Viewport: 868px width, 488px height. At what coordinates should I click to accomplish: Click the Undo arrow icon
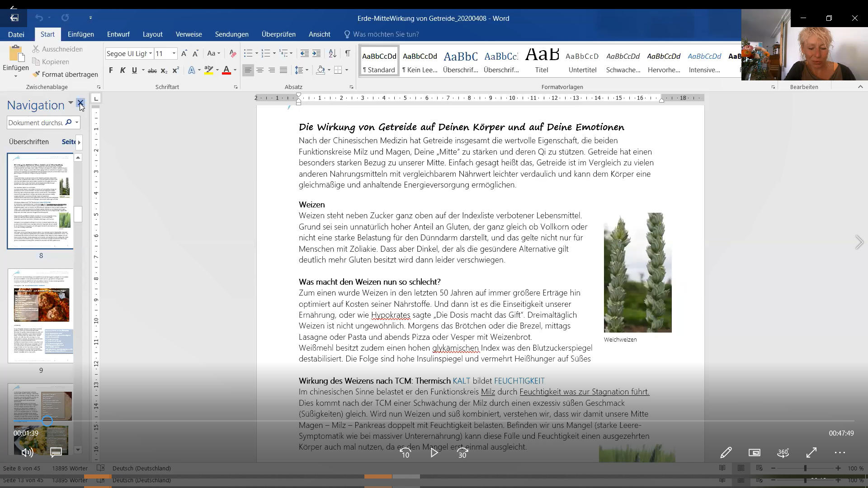point(39,18)
